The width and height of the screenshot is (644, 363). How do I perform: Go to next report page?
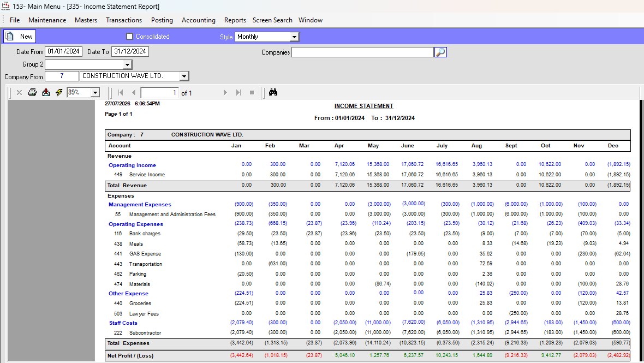point(225,92)
